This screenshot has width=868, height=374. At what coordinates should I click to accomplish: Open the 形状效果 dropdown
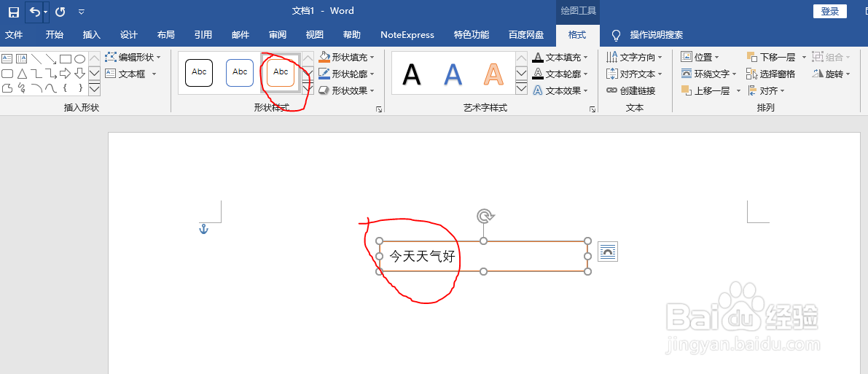[347, 90]
